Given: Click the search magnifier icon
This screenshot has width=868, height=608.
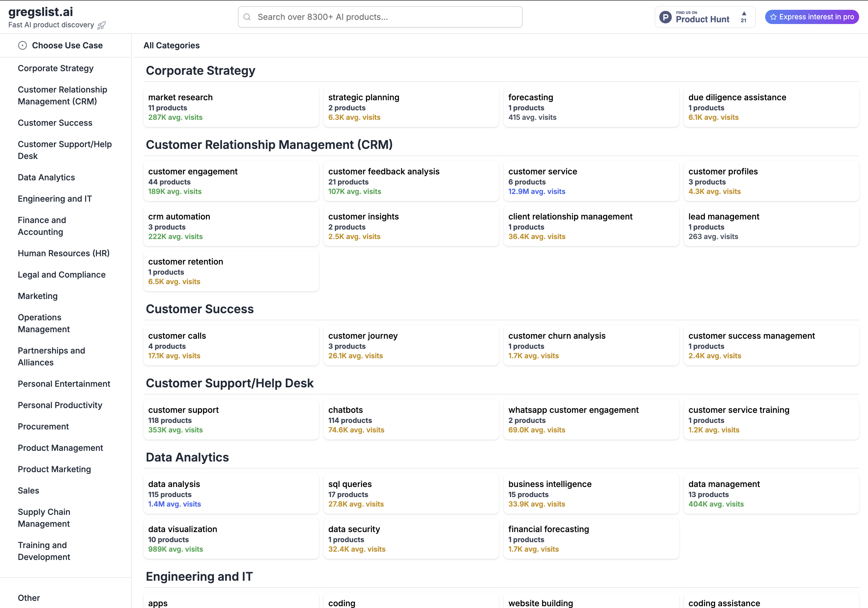Looking at the screenshot, I should tap(247, 17).
